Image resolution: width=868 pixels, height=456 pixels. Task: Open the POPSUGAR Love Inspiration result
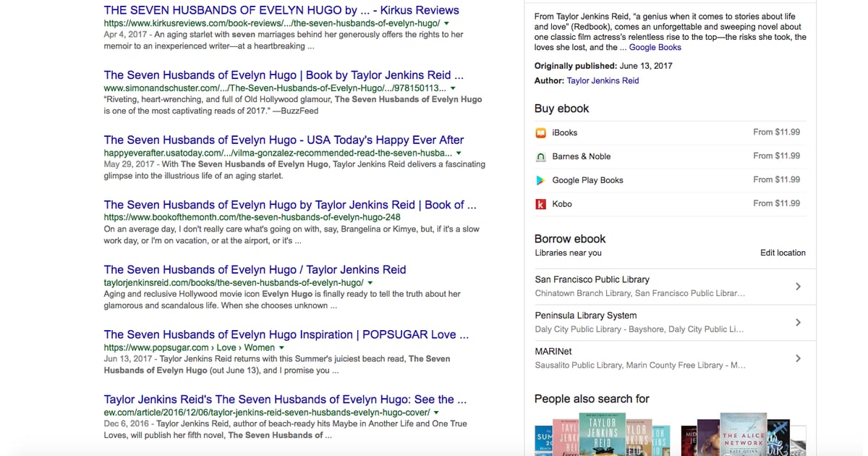286,334
